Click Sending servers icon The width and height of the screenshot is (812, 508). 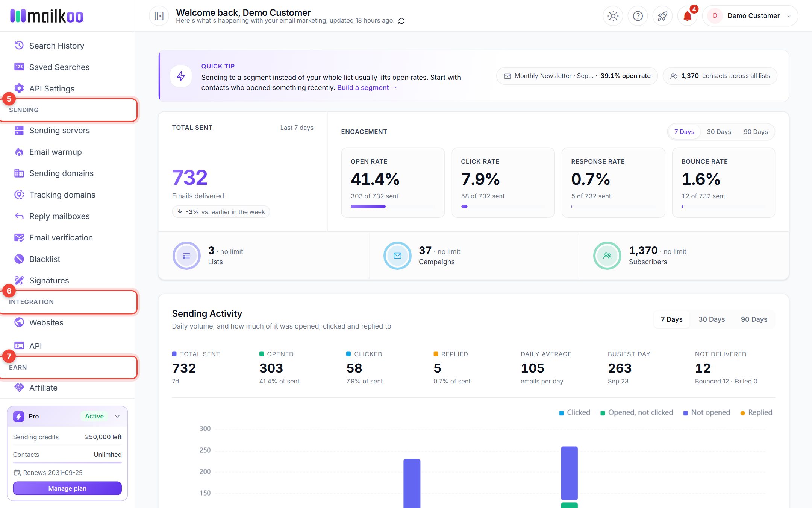click(19, 130)
